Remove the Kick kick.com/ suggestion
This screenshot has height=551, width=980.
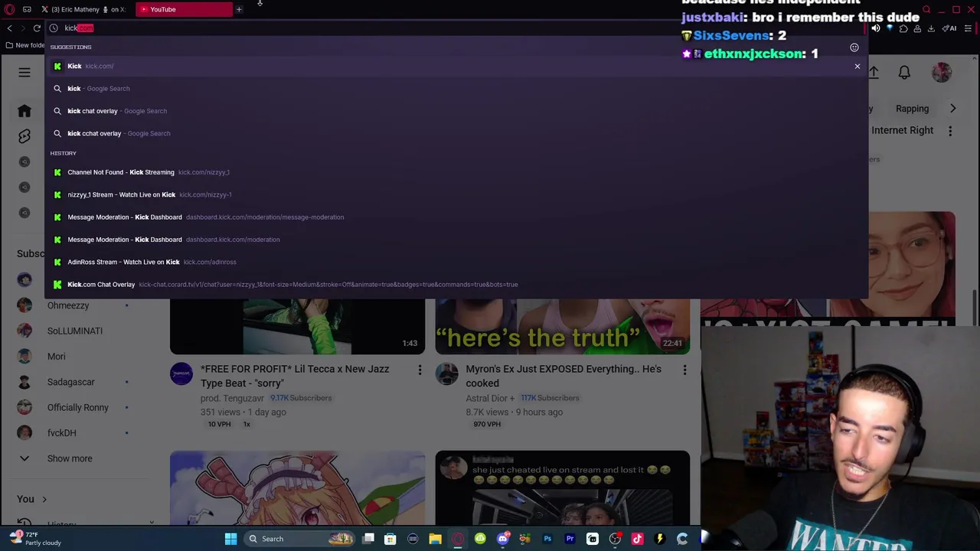pyautogui.click(x=857, y=67)
